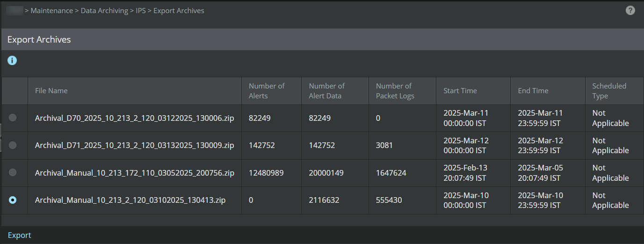
Task: Click start time 2025-Feb-13 20:07:49 IST
Action: (465, 173)
